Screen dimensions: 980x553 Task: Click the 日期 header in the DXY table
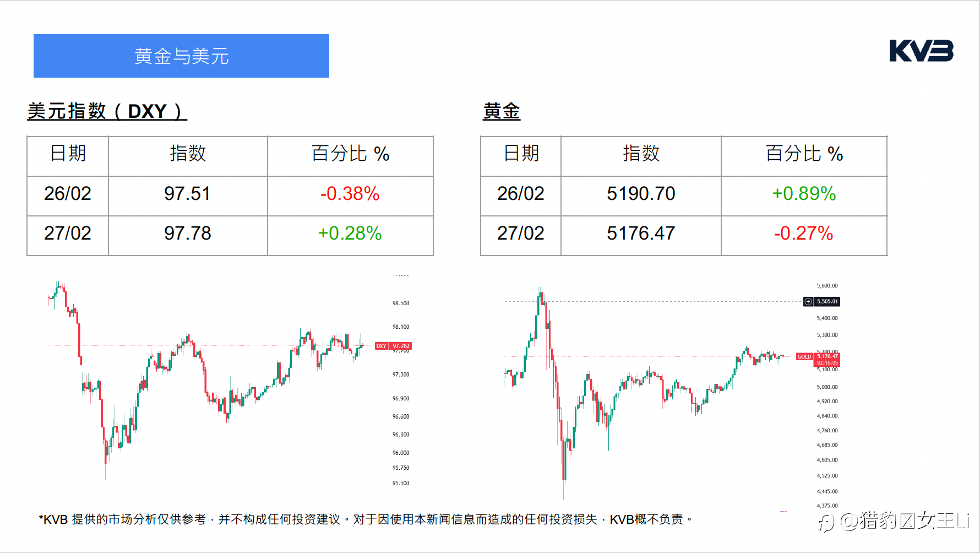[x=68, y=154]
